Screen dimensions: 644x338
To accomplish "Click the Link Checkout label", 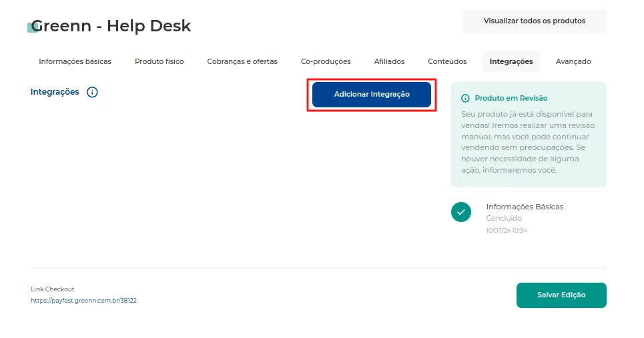I will [53, 289].
